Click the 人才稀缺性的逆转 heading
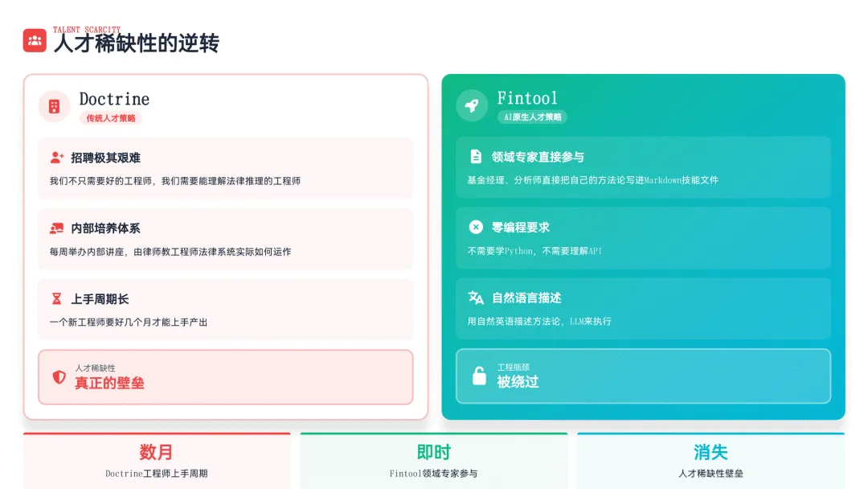The width and height of the screenshot is (868, 489). (136, 43)
